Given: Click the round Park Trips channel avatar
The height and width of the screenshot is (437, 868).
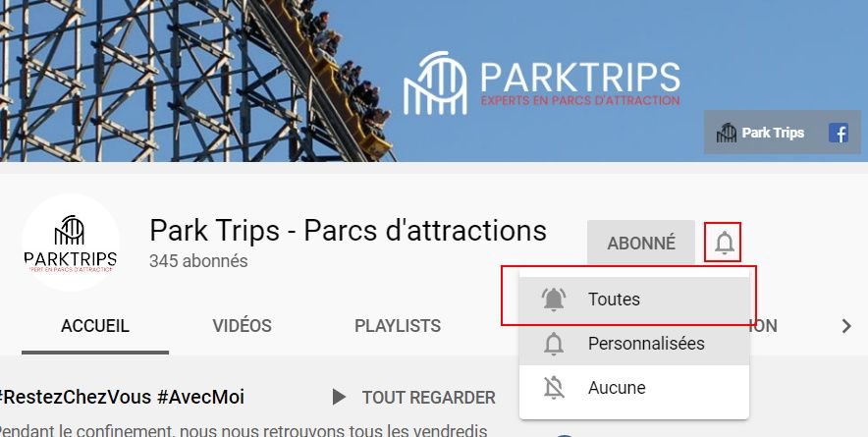Looking at the screenshot, I should coord(71,243).
